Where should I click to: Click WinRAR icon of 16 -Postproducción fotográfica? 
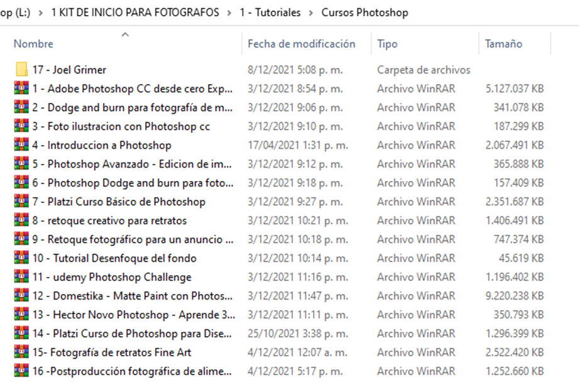(x=21, y=371)
